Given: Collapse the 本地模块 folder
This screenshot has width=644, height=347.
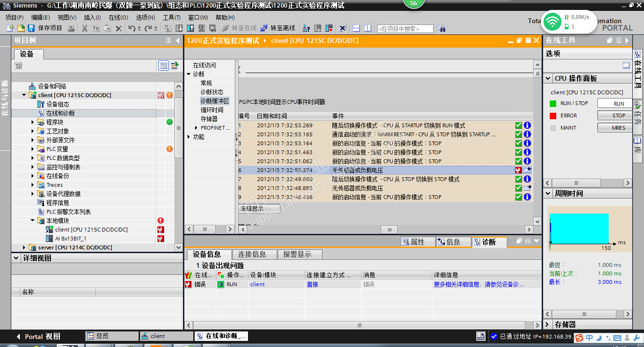Looking at the screenshot, I should tap(33, 221).
